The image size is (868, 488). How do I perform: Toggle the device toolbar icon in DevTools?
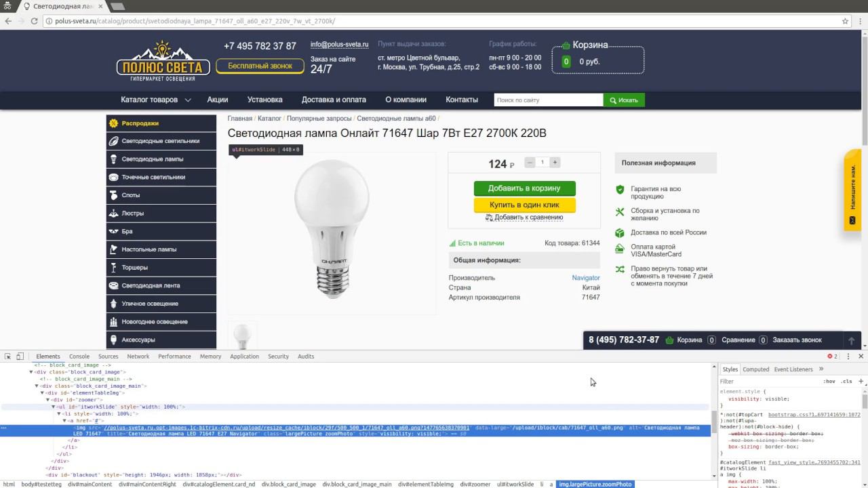20,357
